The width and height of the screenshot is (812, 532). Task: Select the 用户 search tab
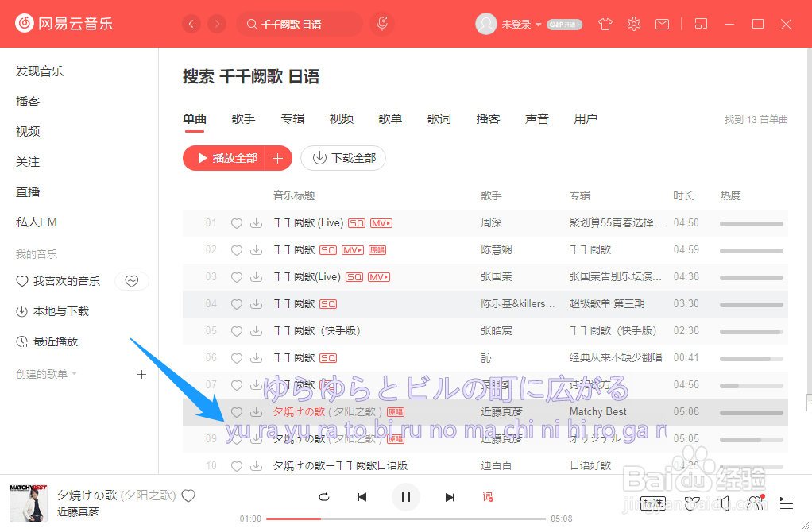(x=586, y=119)
